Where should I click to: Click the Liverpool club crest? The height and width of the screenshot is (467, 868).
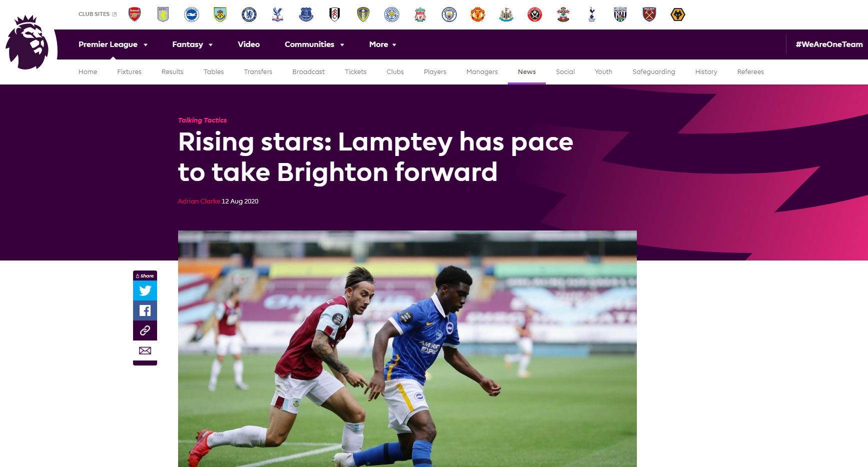pyautogui.click(x=420, y=14)
